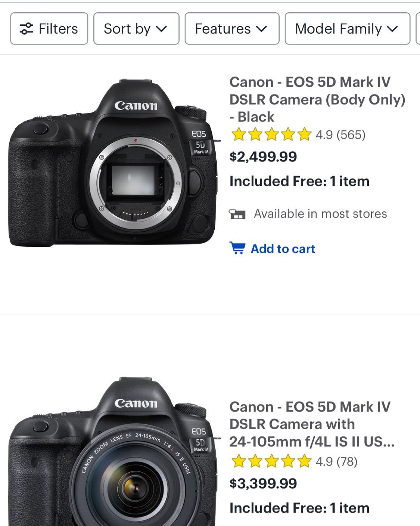Select the $3,399.99 price
This screenshot has width=420, height=526.
263,483
